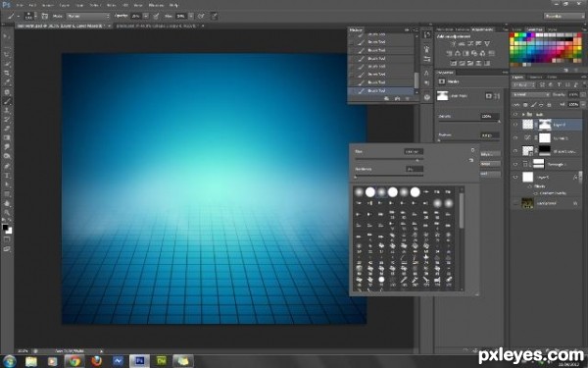Toggle pressure for opacity icon in options bar
The height and width of the screenshot is (368, 588).
coord(156,16)
